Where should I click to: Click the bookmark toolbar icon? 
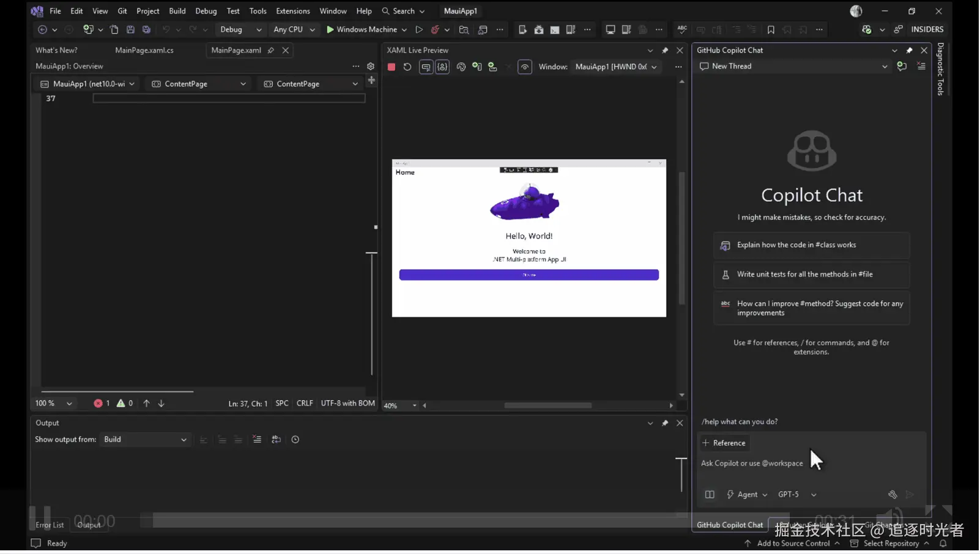(771, 29)
